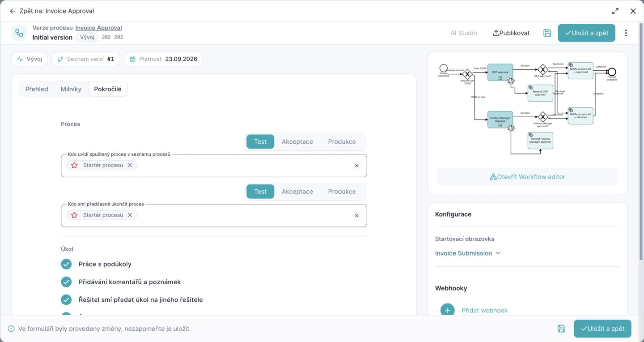Remove Startér procesu chip from termination field
This screenshot has height=342, width=644.
pyautogui.click(x=130, y=215)
